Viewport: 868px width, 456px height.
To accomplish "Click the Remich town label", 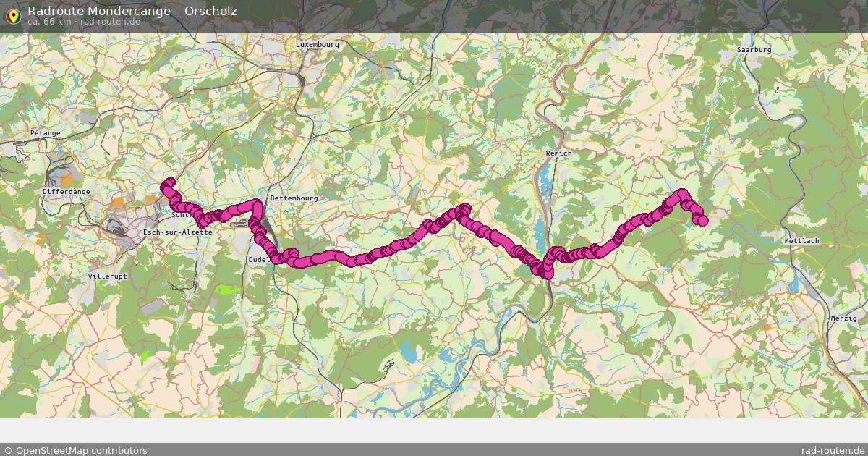I will click(x=558, y=153).
